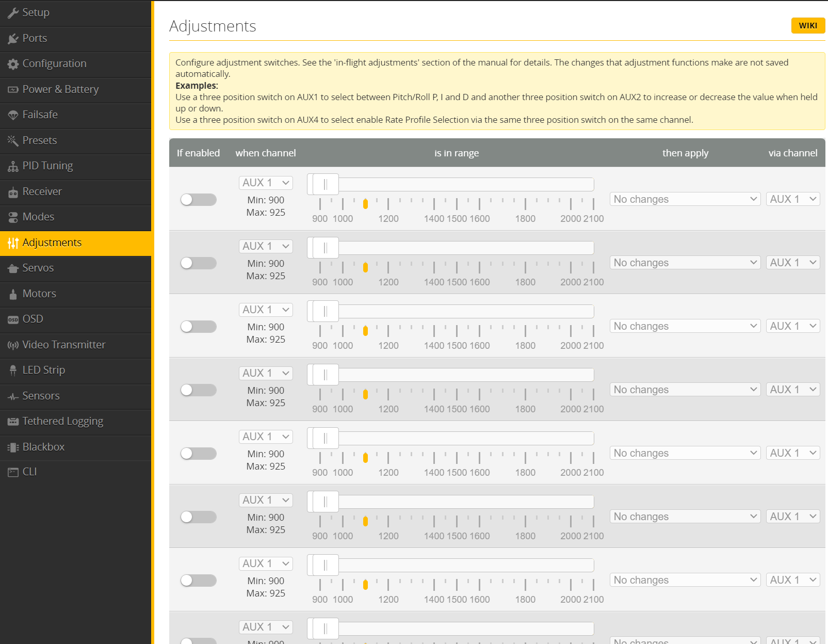Viewport: 828px width, 644px height.
Task: Click the WIKI button
Action: [x=807, y=26]
